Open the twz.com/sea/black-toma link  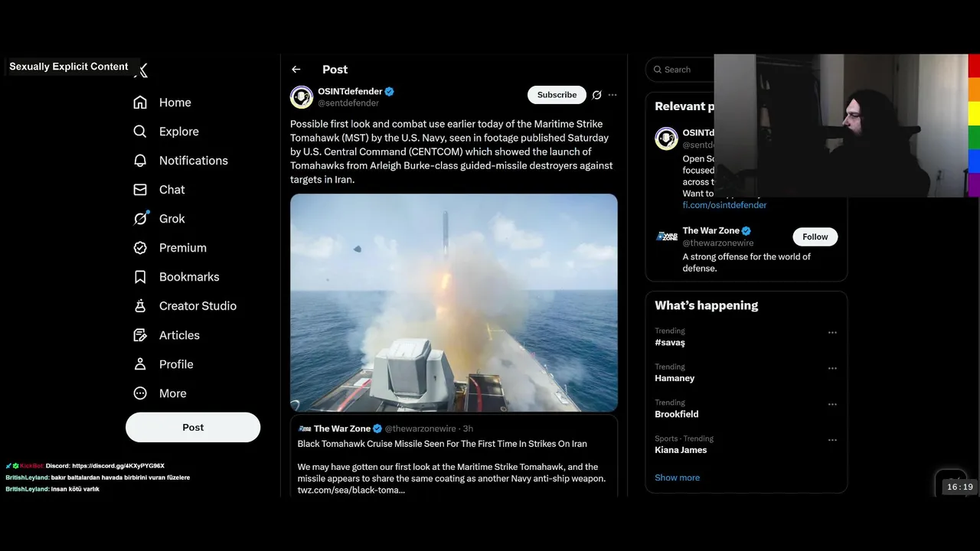coord(351,490)
